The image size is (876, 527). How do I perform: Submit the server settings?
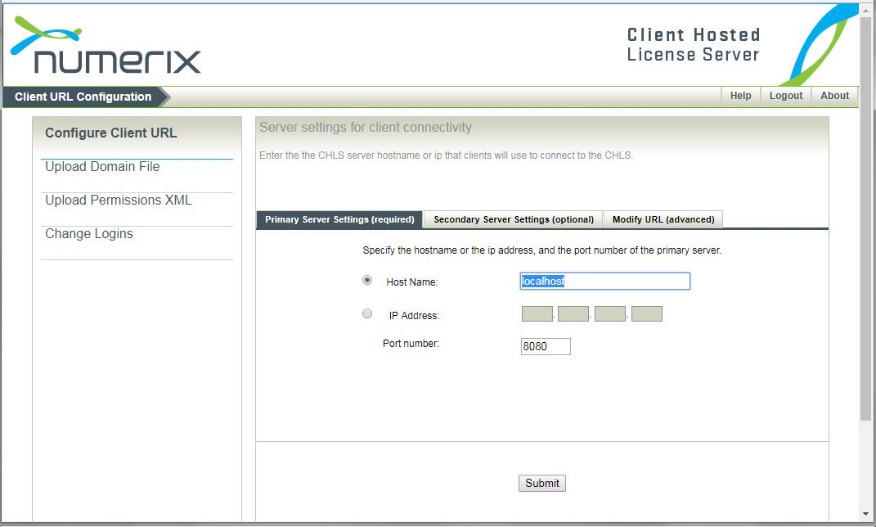tap(542, 483)
